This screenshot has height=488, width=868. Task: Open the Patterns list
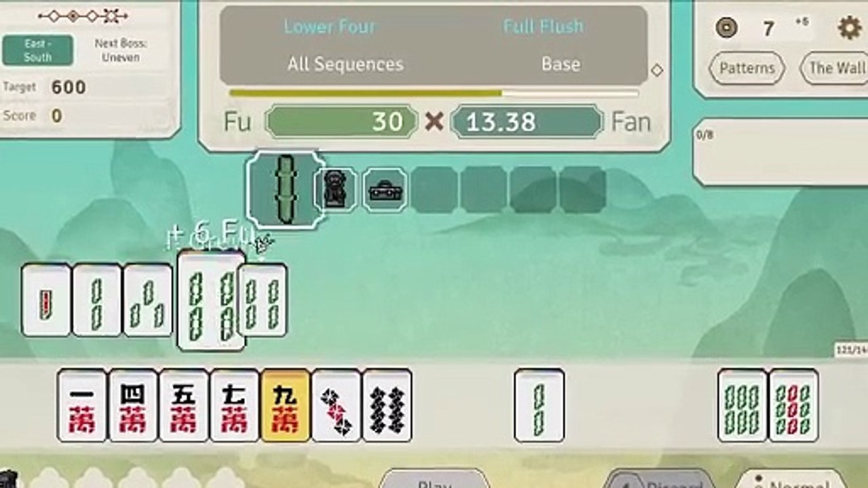click(x=747, y=68)
